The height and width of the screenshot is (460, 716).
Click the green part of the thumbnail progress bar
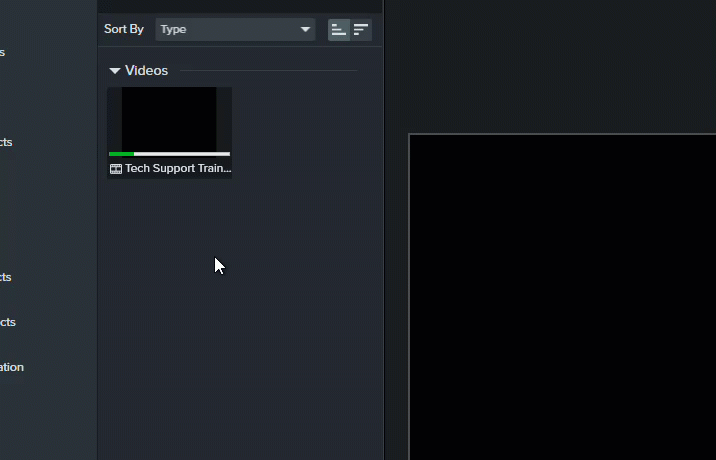click(x=121, y=154)
